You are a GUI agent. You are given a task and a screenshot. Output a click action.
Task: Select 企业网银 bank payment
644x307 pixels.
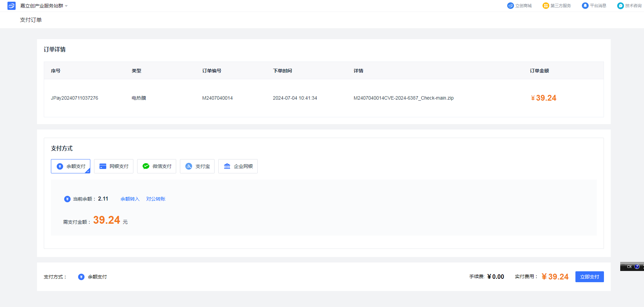(238, 166)
